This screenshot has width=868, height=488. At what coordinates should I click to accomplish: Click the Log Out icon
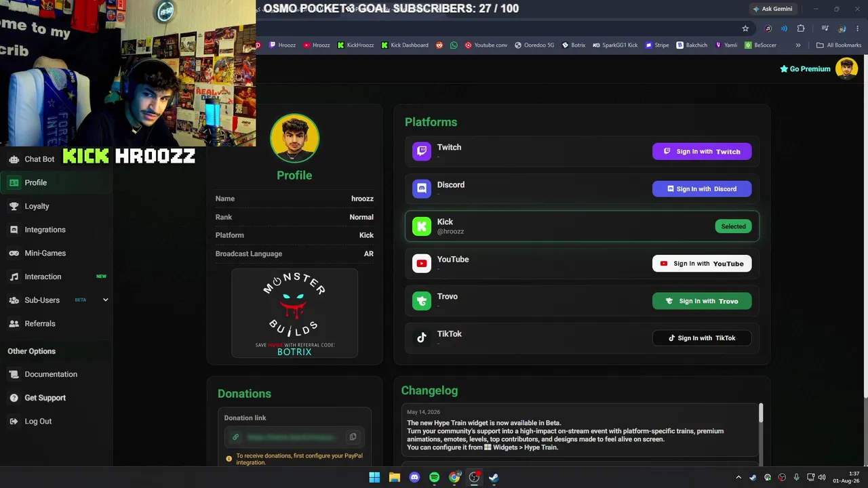click(x=14, y=422)
